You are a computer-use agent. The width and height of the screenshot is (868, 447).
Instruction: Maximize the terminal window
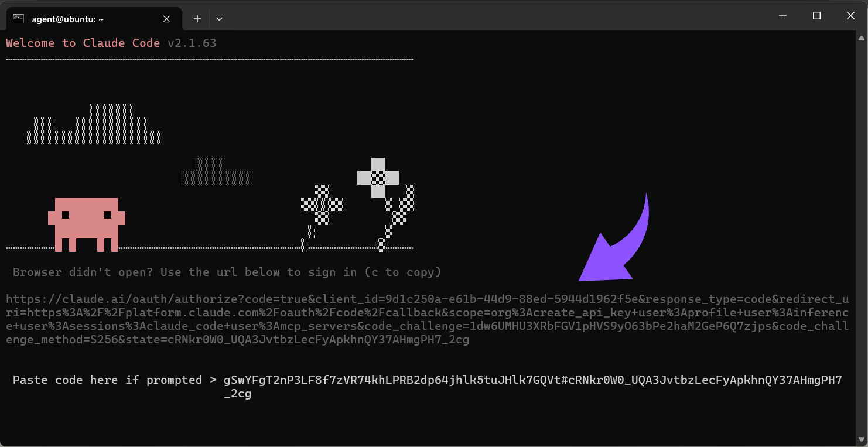pyautogui.click(x=816, y=16)
